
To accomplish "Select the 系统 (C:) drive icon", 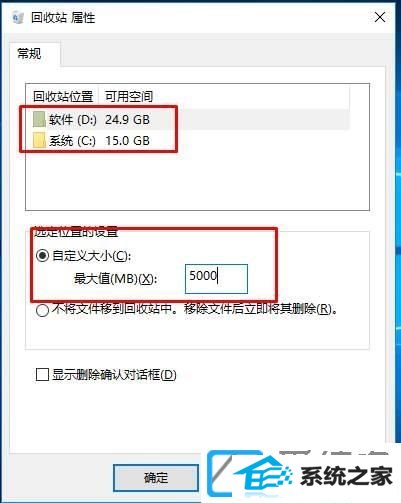I will (39, 141).
